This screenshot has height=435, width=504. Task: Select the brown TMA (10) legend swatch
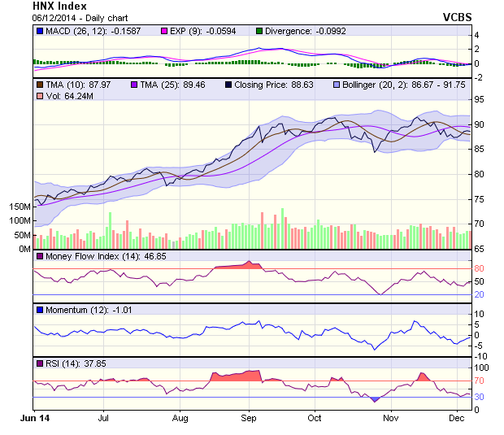pos(40,84)
